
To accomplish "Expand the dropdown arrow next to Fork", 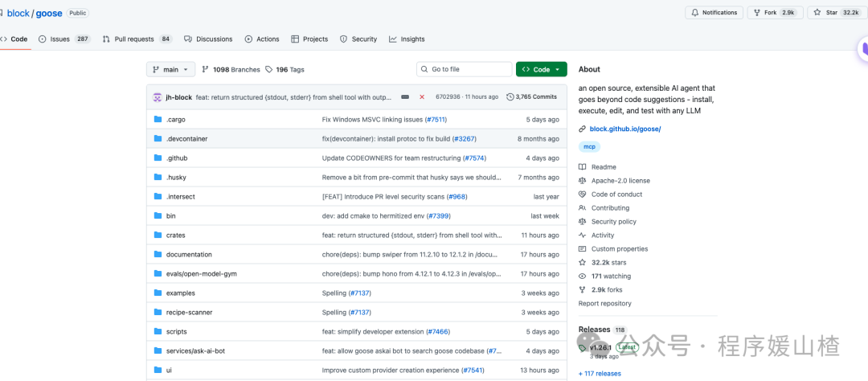I will coord(799,13).
